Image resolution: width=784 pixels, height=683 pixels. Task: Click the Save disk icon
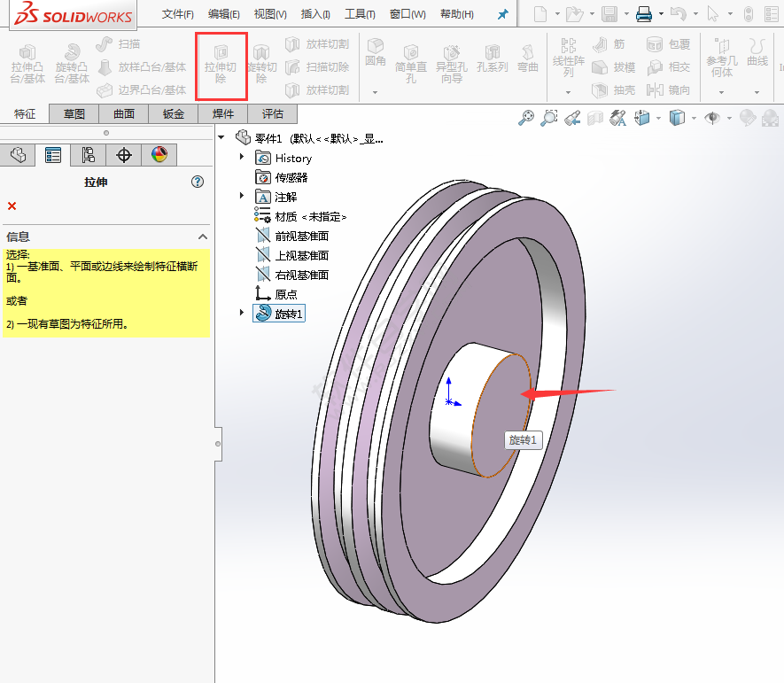click(x=609, y=14)
